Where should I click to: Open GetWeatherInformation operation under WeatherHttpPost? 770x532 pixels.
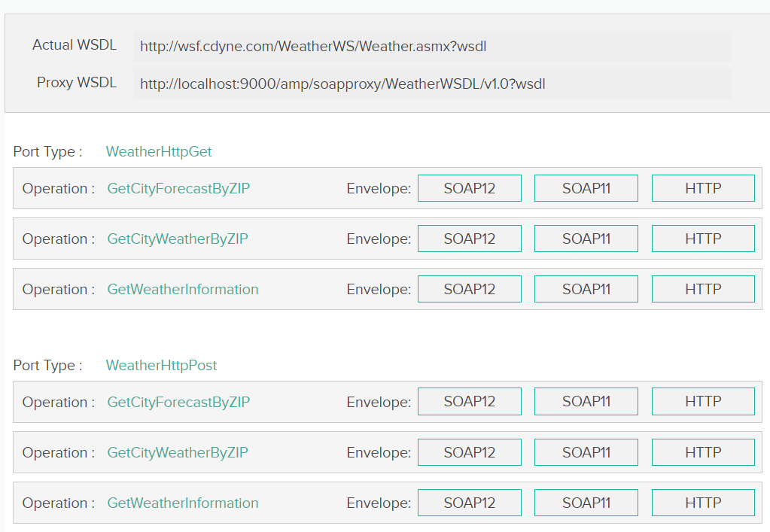(x=183, y=503)
